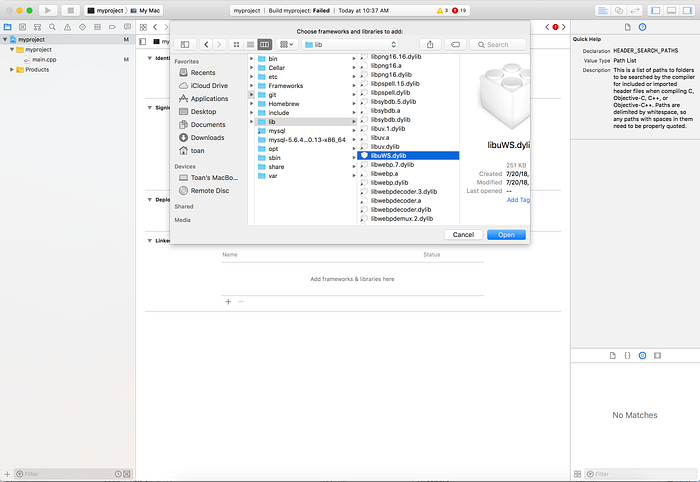
Task: Switch file dialog to list view
Action: 250,45
